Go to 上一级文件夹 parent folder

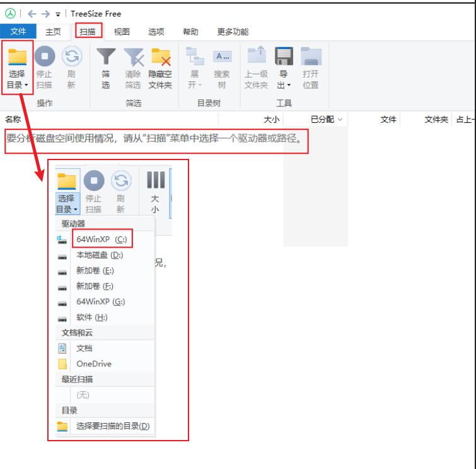coord(257,68)
